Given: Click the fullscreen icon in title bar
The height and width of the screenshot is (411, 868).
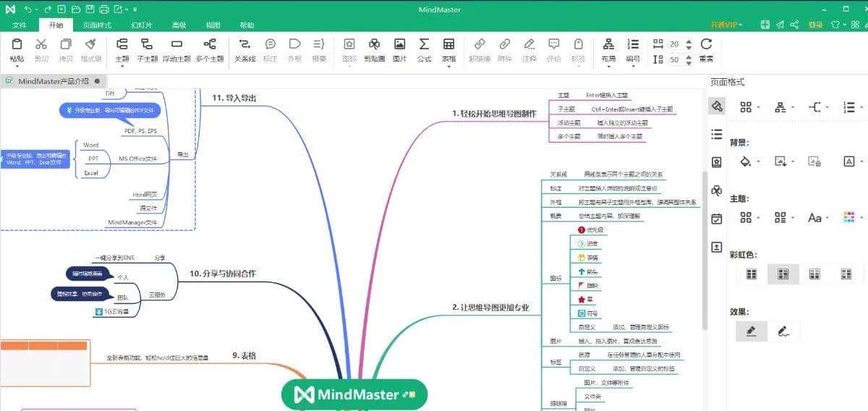Looking at the screenshot, I should [765, 24].
